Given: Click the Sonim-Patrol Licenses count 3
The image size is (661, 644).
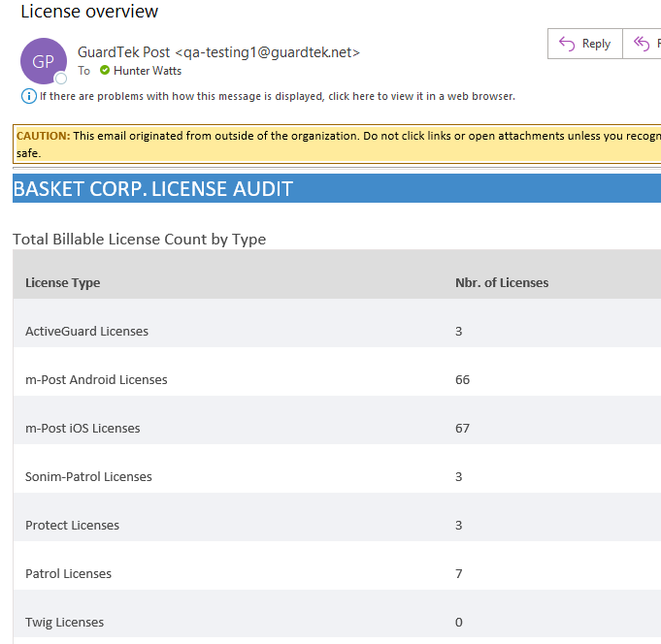Looking at the screenshot, I should click(459, 477).
